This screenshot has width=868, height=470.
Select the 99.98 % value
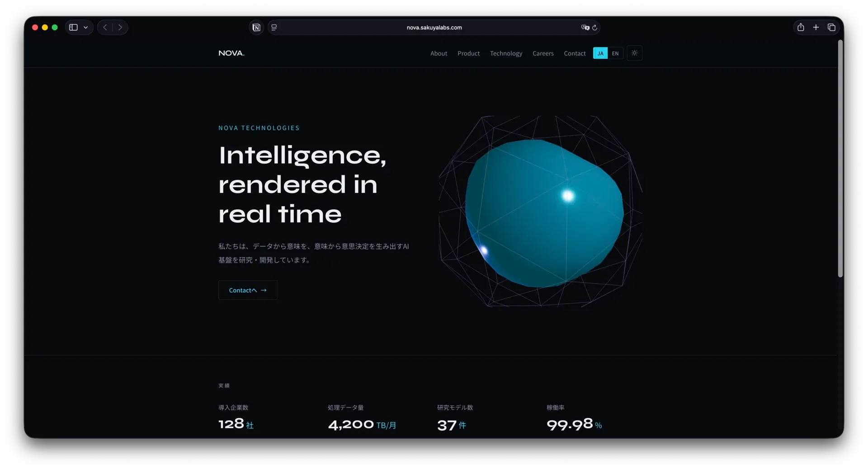click(574, 424)
